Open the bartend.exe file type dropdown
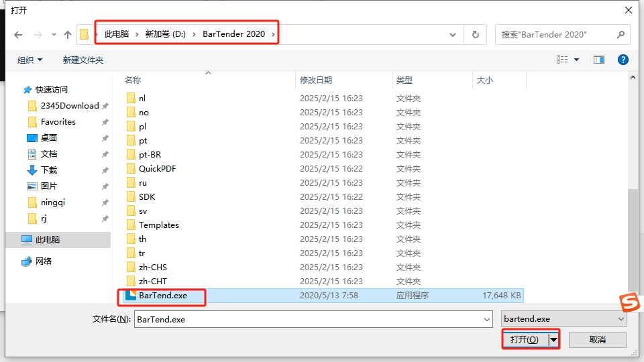 [x=564, y=319]
